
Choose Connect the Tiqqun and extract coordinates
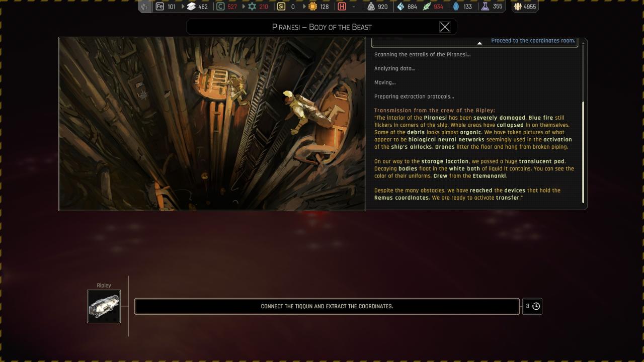327,306
